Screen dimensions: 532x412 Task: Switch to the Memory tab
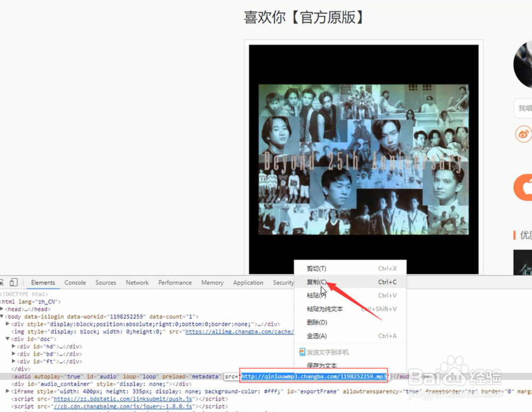(x=212, y=282)
